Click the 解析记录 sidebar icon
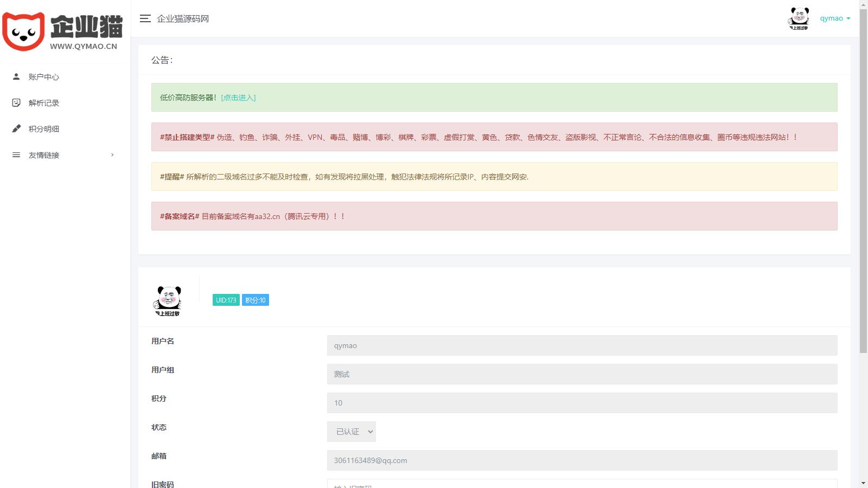Screen dimensions: 868x488 (x=16, y=103)
